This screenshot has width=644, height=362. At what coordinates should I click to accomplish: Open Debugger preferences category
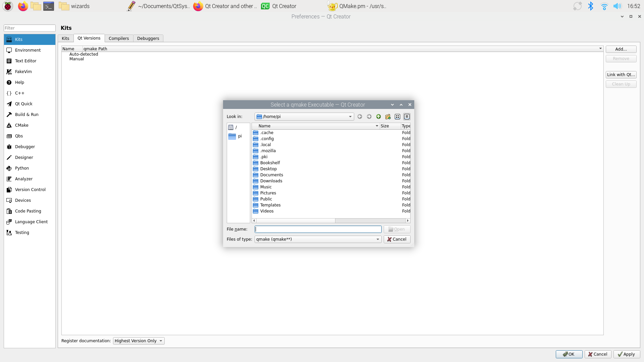30,147
